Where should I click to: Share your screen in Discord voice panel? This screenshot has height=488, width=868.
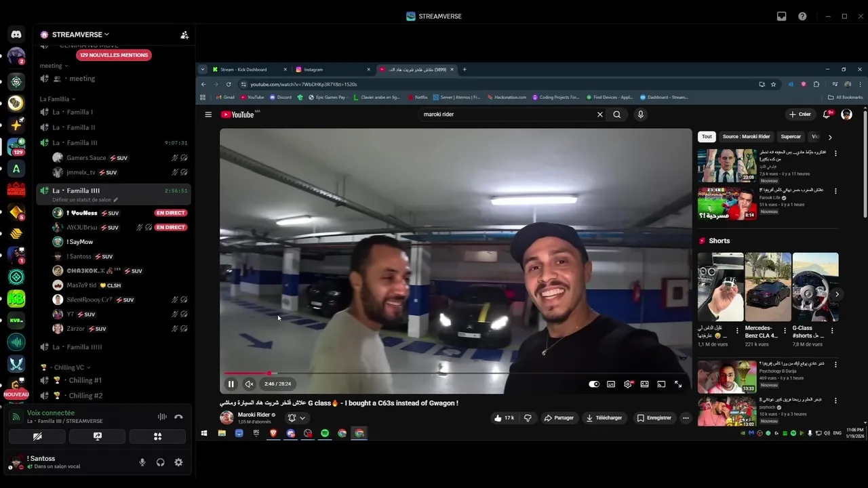point(98,436)
